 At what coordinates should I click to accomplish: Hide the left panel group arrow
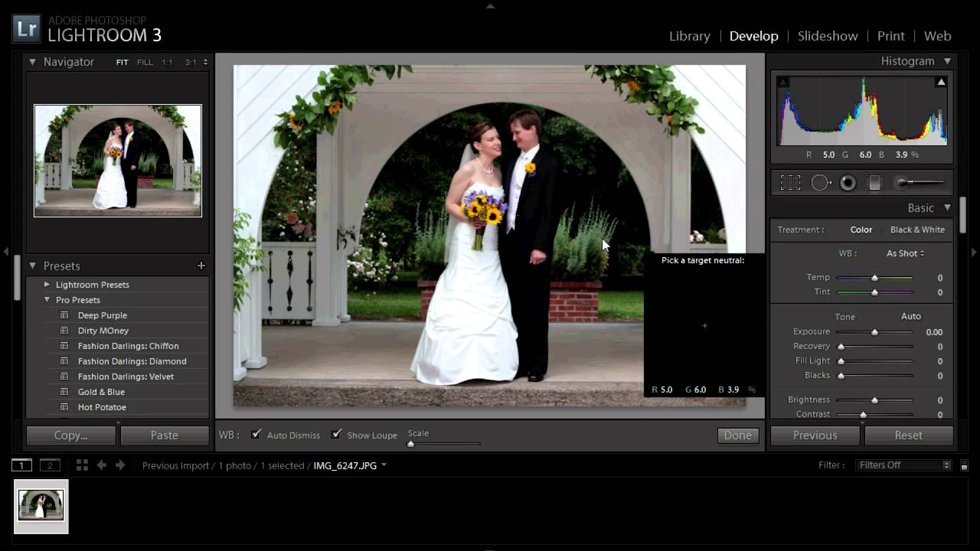click(x=6, y=251)
